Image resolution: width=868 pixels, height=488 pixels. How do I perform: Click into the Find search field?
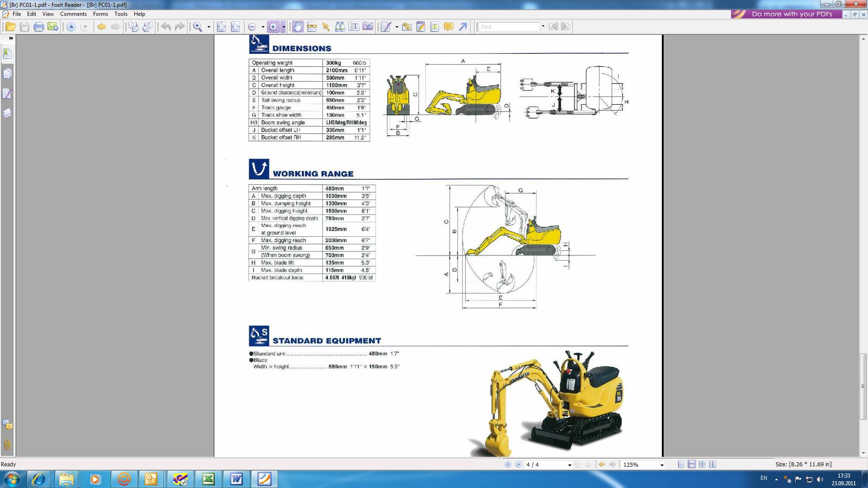509,27
